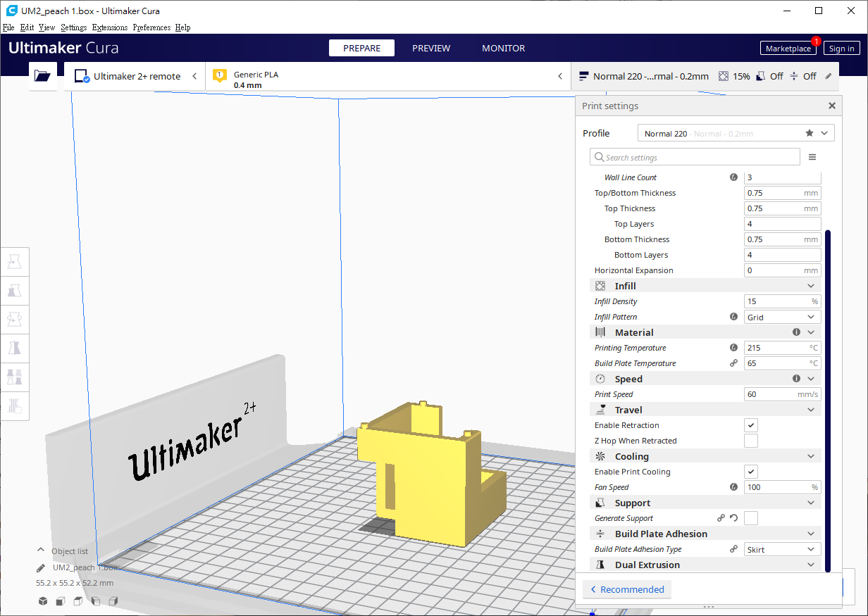This screenshot has height=616, width=868.
Task: Select the Move tool in left toolbar
Action: pos(15,262)
